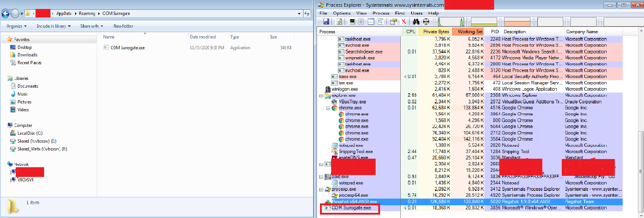Click the explorer.exe folder icon in process list

(328, 96)
